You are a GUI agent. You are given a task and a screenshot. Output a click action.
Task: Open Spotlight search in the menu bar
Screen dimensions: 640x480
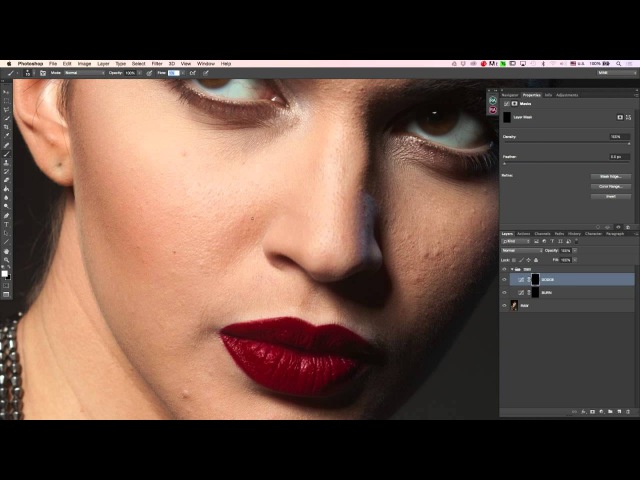point(619,64)
